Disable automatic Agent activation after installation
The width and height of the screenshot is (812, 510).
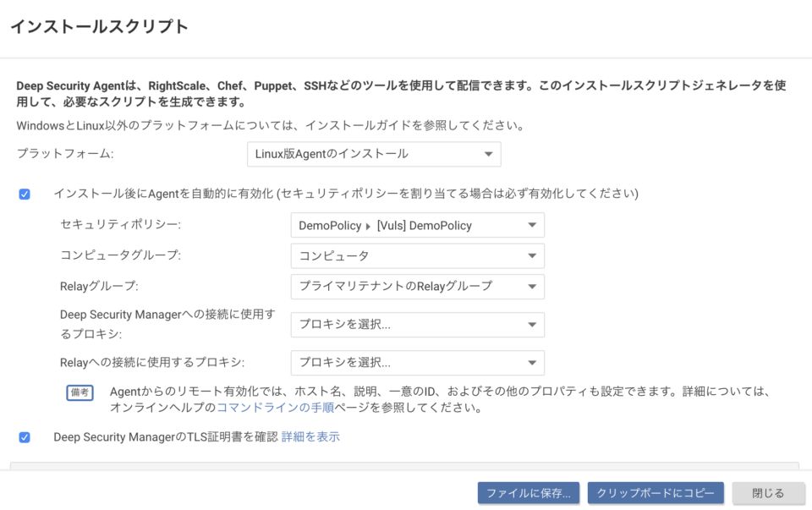(x=25, y=194)
